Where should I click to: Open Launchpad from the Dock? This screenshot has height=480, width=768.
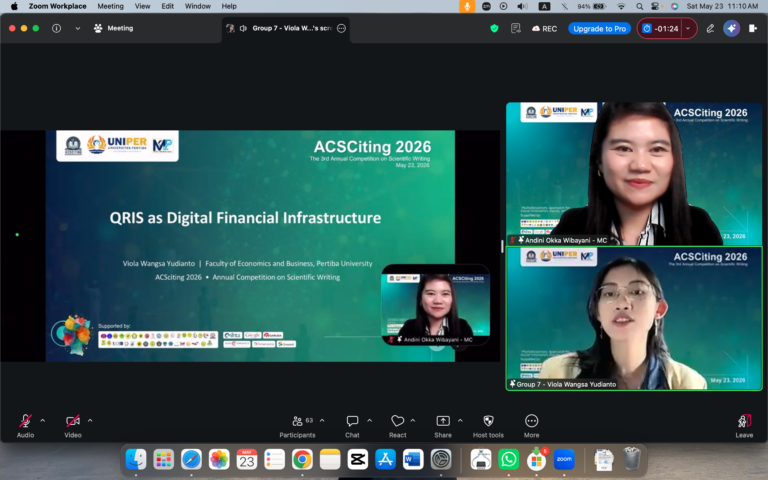click(x=163, y=459)
